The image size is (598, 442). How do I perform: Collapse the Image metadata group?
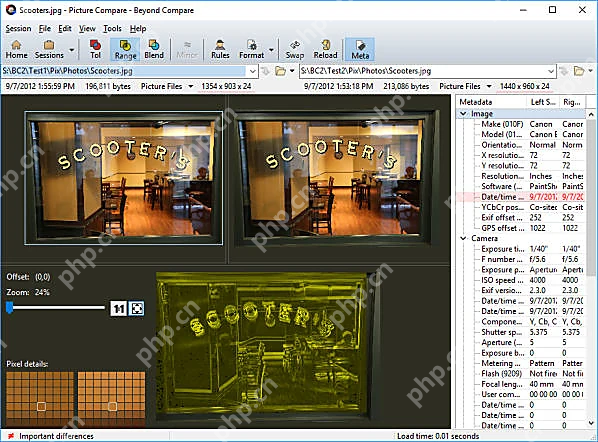pyautogui.click(x=463, y=114)
